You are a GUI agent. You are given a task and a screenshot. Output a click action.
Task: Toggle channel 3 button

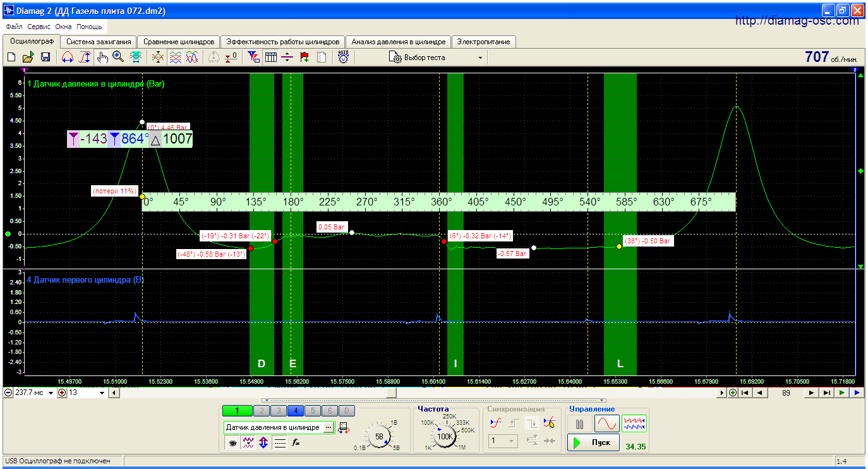pyautogui.click(x=279, y=411)
